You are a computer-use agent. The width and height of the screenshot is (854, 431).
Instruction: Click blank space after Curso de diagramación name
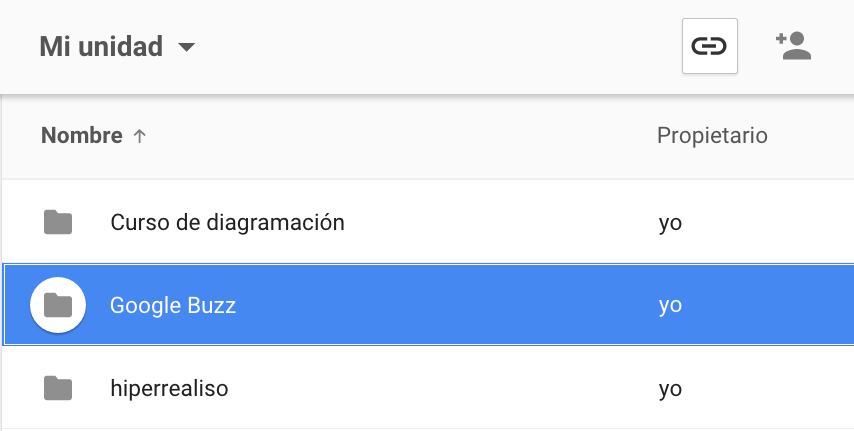[x=500, y=222]
